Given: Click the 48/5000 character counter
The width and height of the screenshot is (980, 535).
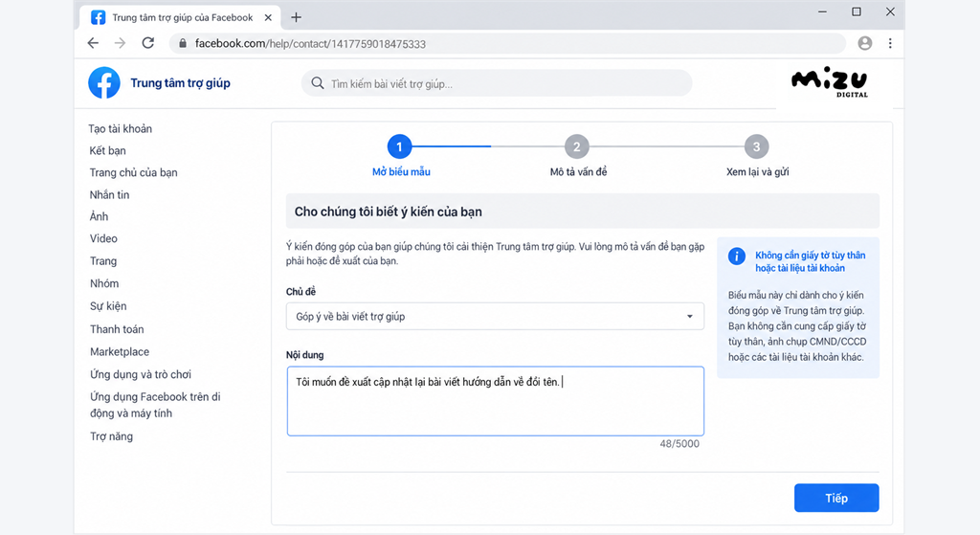Looking at the screenshot, I should [x=679, y=444].
